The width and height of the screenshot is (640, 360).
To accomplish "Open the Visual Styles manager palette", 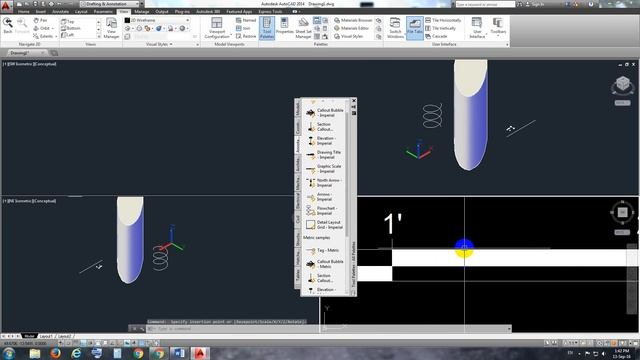I will click(348, 36).
